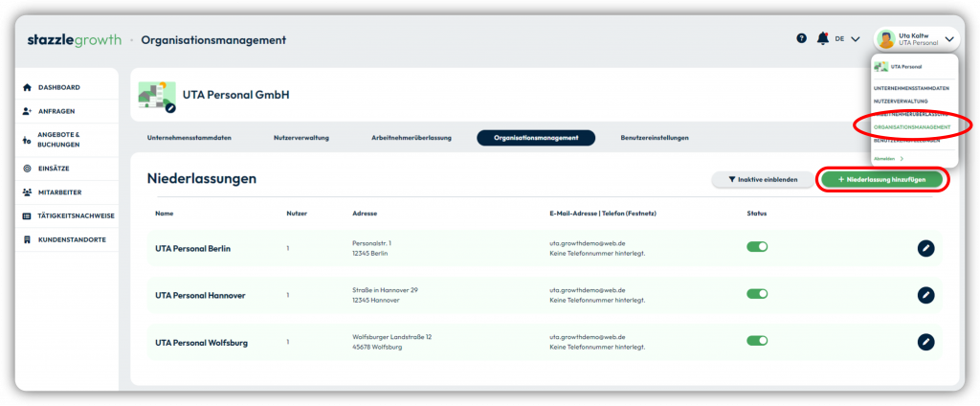Viewport: 980px width, 406px height.
Task: Click the UTA Personal Wolfsburg name
Action: coord(201,343)
